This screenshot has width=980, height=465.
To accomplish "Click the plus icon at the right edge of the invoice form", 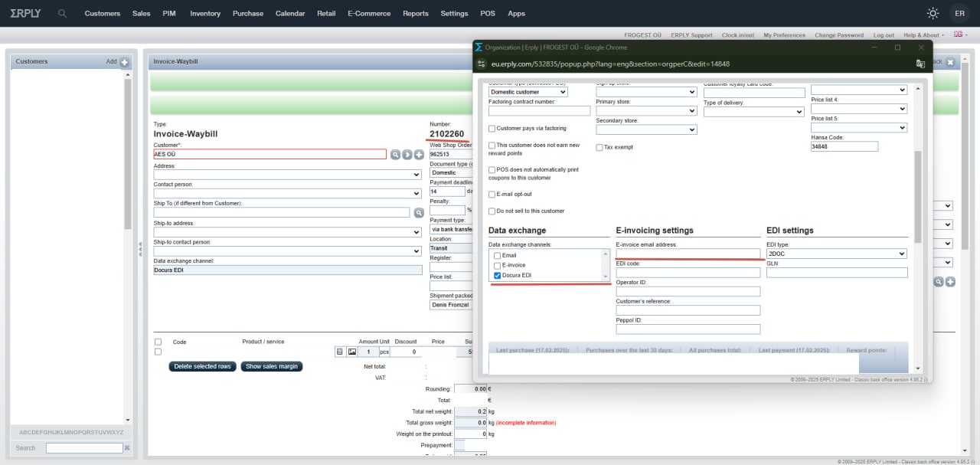I will pyautogui.click(x=950, y=282).
